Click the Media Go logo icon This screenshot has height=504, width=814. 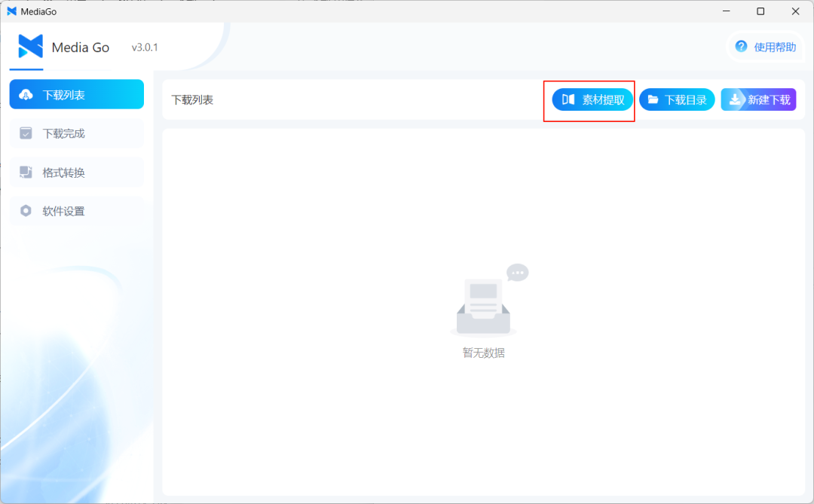click(30, 46)
